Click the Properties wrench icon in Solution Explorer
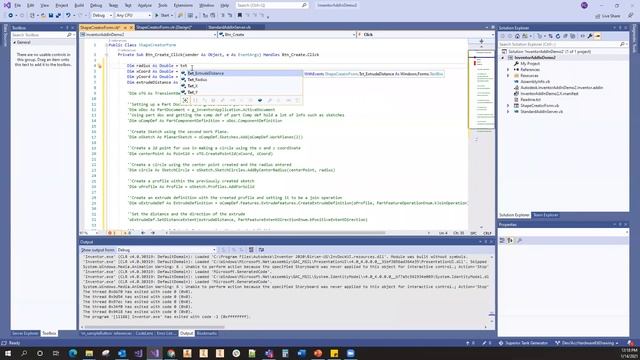The height and width of the screenshot is (360, 640). point(590,36)
